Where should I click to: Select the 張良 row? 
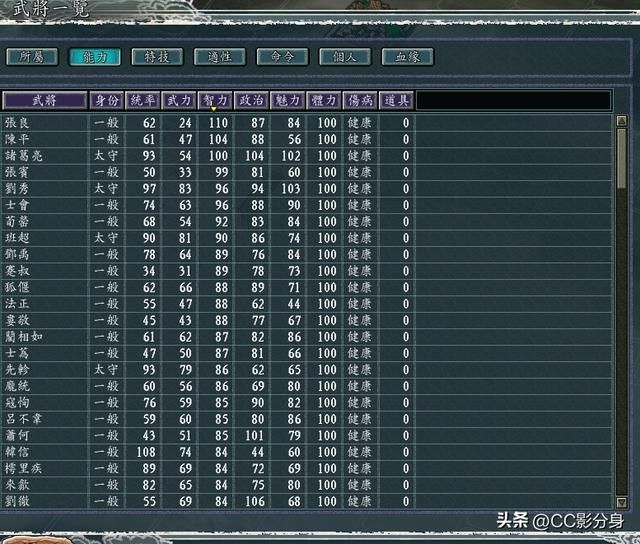[306, 123]
